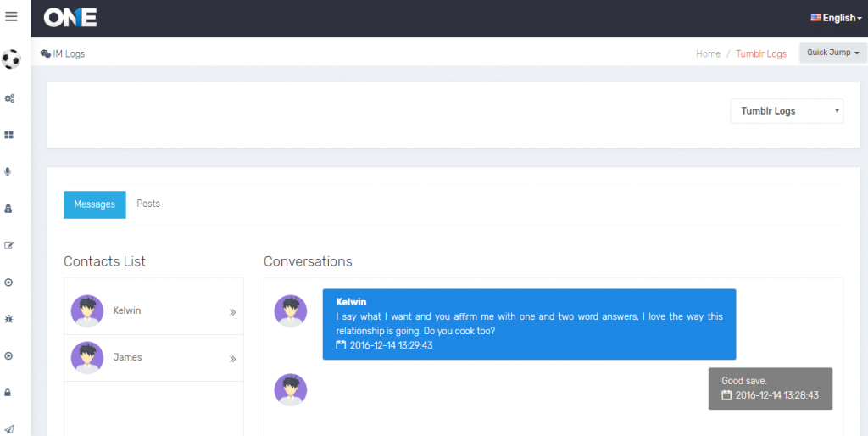Viewport: 868px width, 436px height.
Task: Click the padlock icon in sidebar
Action: (x=8, y=393)
